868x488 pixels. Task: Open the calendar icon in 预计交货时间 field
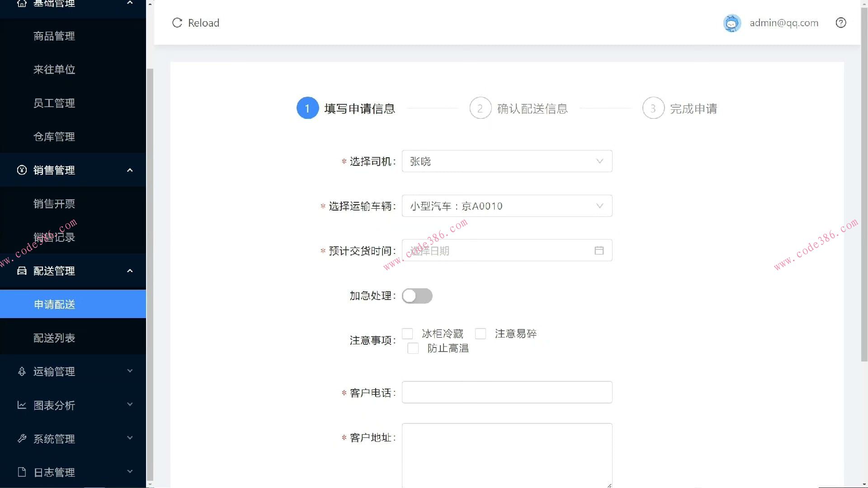599,250
